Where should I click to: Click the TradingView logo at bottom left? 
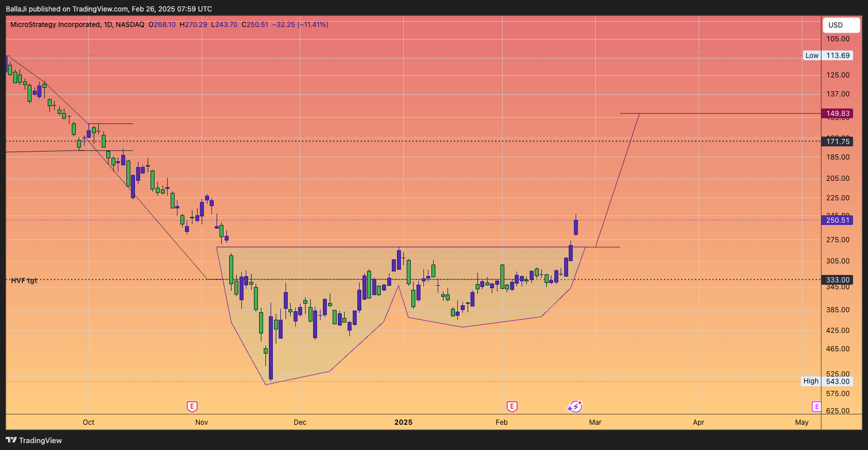coord(34,440)
